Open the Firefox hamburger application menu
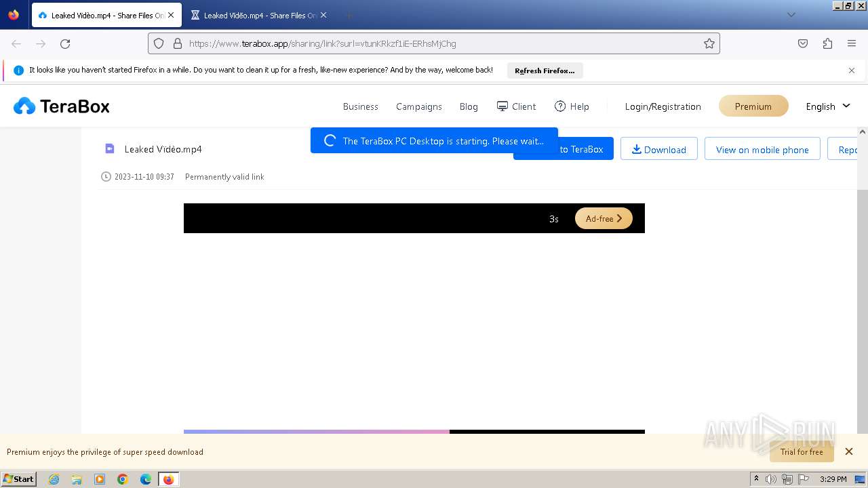This screenshot has height=488, width=868. pyautogui.click(x=852, y=43)
